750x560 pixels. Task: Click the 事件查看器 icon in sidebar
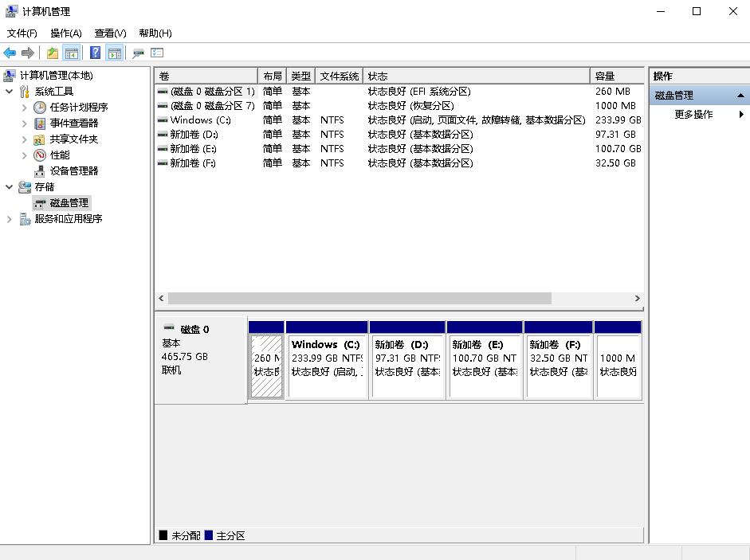click(x=38, y=123)
